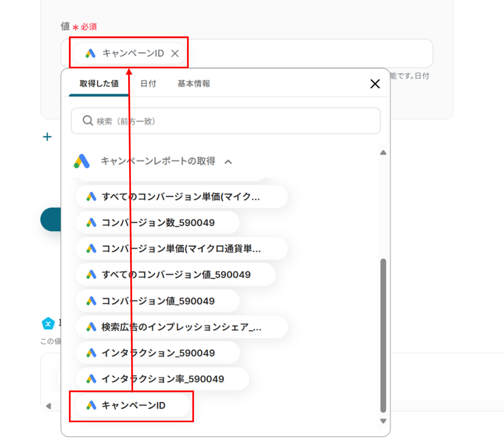Click Google Ads icon of インタラクション率_590049
The height and width of the screenshot is (439, 504).
click(x=91, y=379)
